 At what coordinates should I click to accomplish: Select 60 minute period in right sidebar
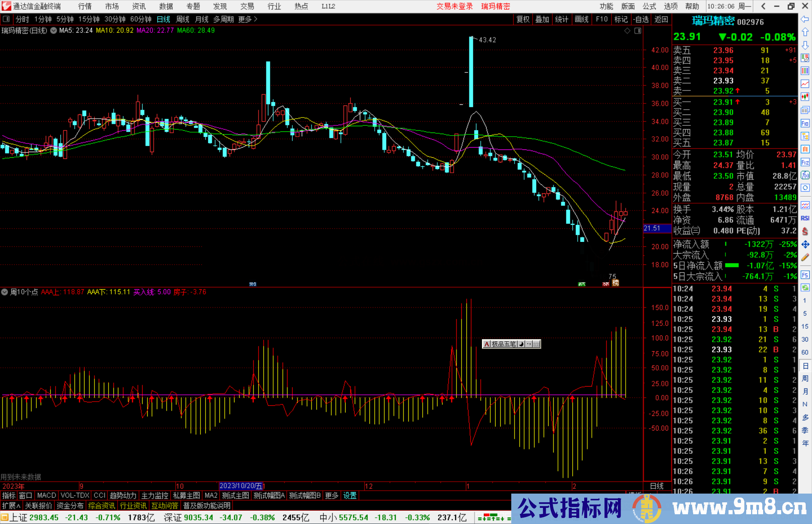tap(805, 352)
